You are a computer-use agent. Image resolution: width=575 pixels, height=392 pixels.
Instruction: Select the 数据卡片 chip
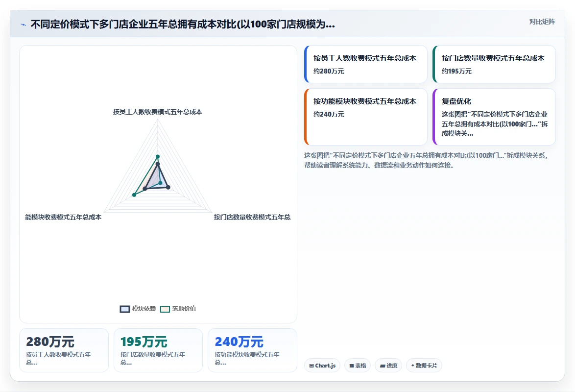tap(424, 366)
